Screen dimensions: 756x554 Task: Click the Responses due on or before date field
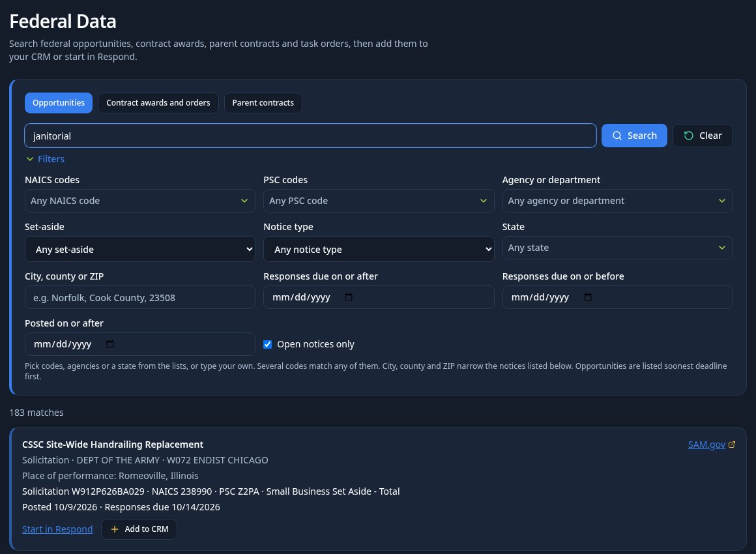click(617, 297)
